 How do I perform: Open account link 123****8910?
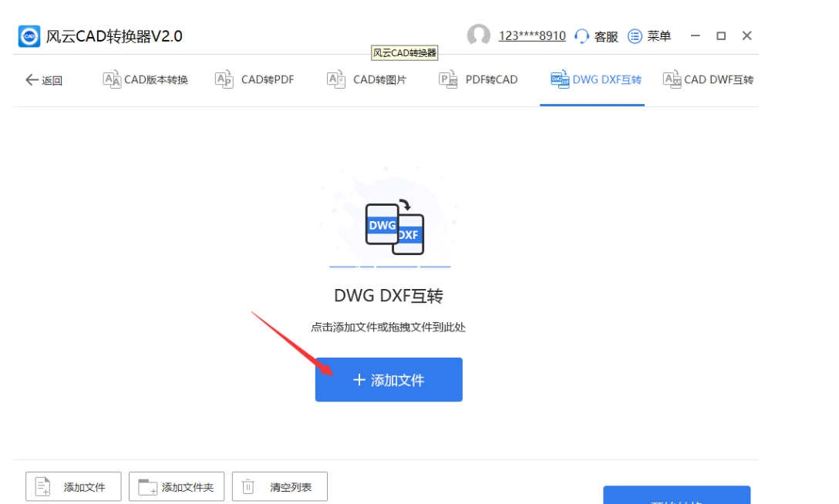[532, 35]
